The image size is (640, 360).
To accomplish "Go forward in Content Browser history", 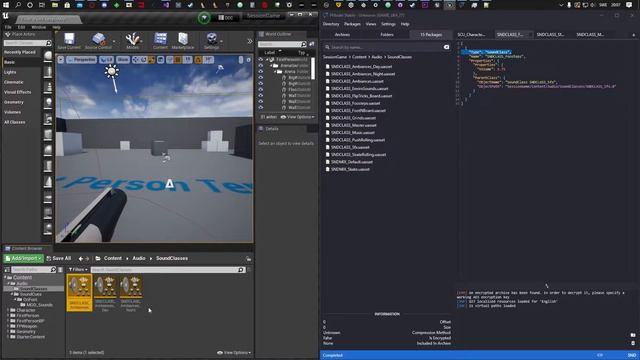I will tap(87, 259).
